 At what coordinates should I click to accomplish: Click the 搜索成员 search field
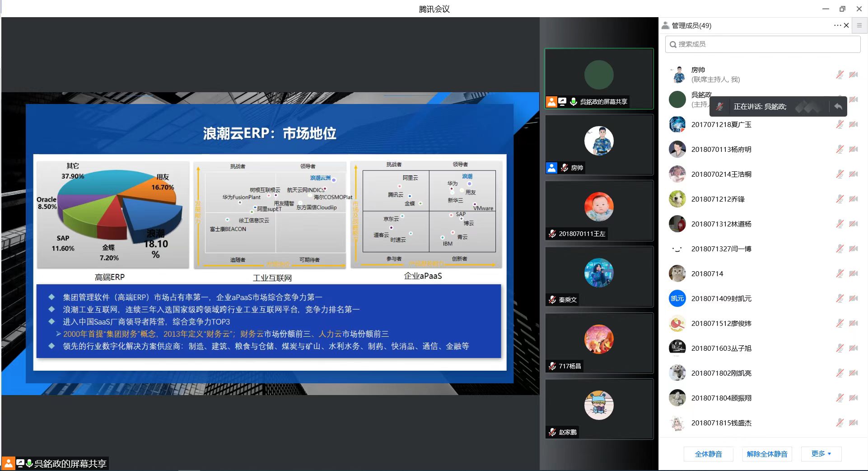[762, 44]
